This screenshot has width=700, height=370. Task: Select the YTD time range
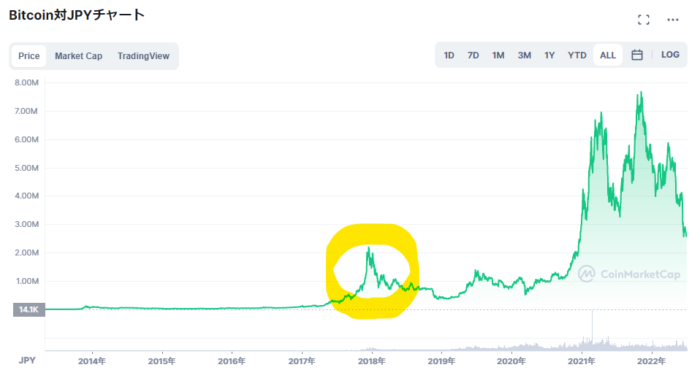coord(577,55)
